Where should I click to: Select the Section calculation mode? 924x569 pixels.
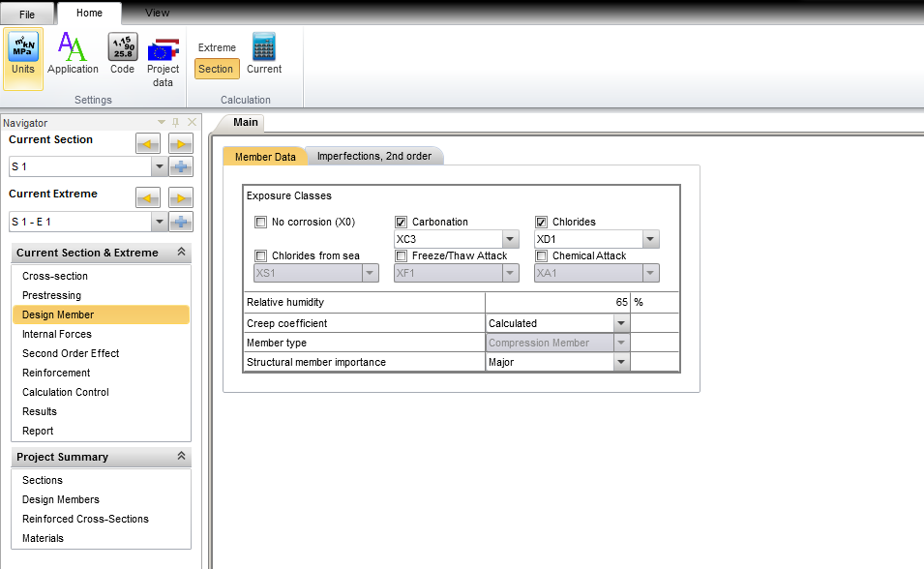(216, 69)
